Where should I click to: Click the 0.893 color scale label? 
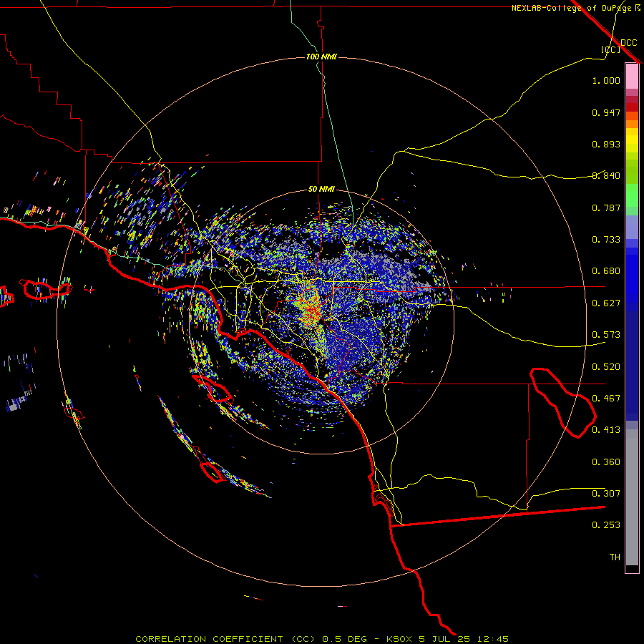(606, 144)
